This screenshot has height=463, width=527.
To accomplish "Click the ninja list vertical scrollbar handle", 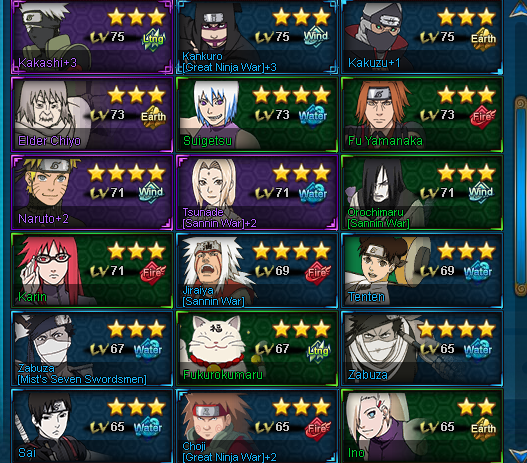I will point(521,197).
